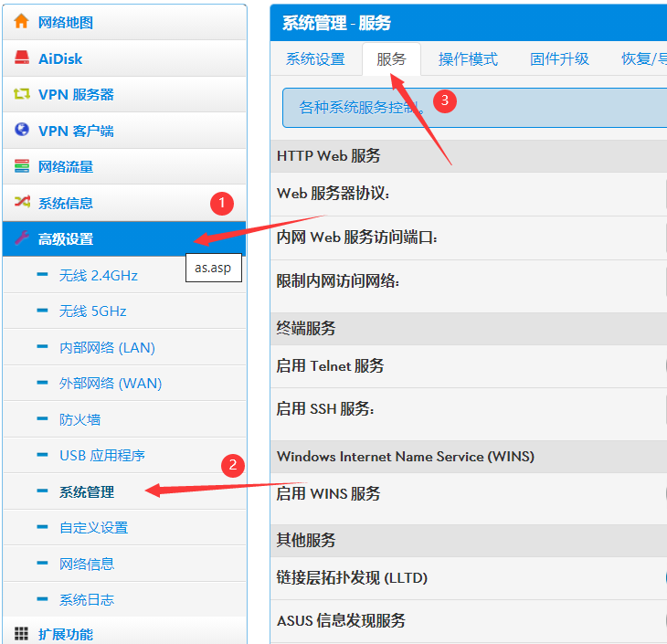This screenshot has width=667, height=644.
Task: Click the dash bullet beside 防火墙
Action: point(43,418)
